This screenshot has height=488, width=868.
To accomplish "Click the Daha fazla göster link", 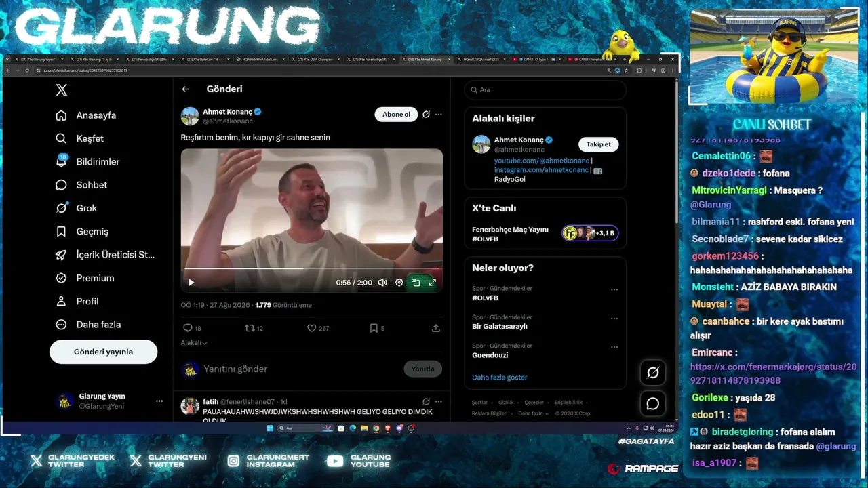I will pos(500,378).
